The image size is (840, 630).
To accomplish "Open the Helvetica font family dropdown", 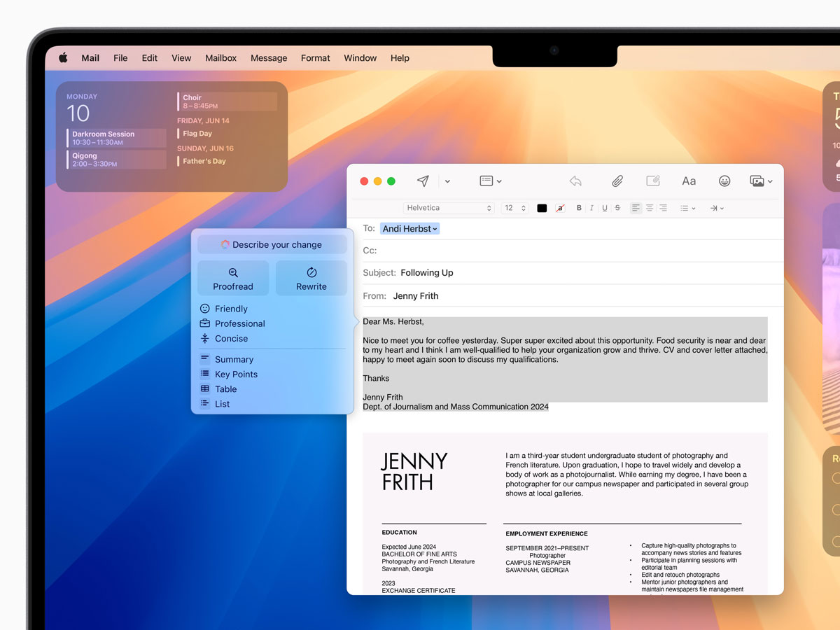I will [x=449, y=208].
